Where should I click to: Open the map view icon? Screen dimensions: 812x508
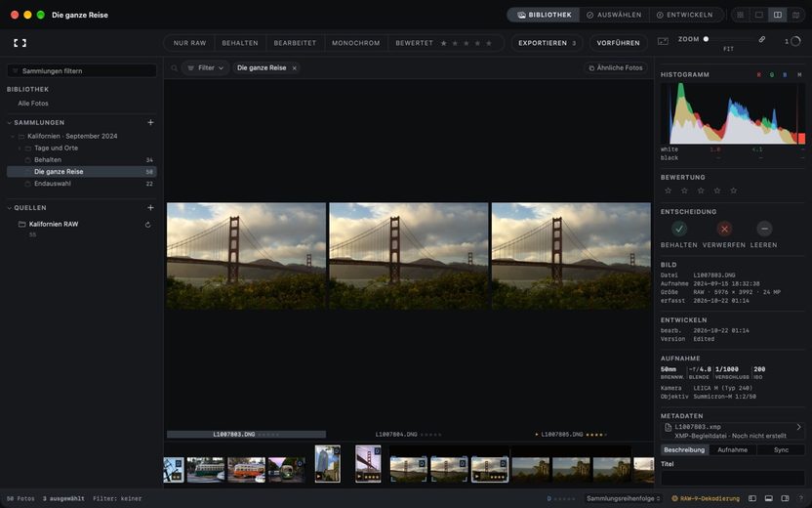pos(796,15)
